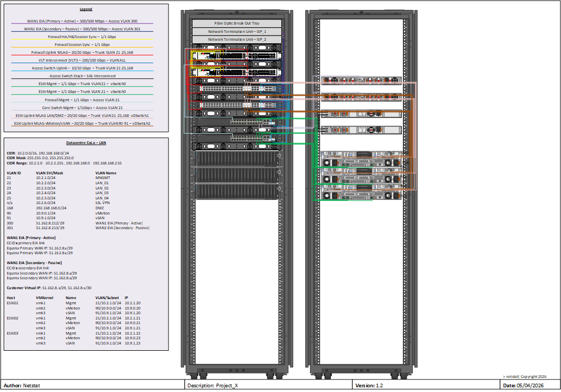The height and width of the screenshot is (392, 561).
Task: Select the 'MNGMT' VLAN name cell
Action: (x=103, y=178)
